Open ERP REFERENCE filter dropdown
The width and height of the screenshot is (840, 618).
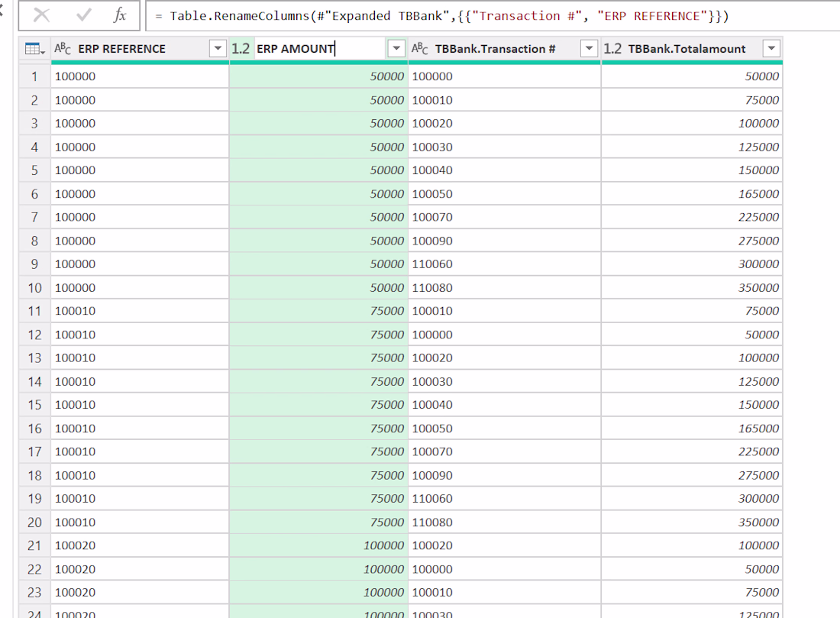click(x=218, y=49)
